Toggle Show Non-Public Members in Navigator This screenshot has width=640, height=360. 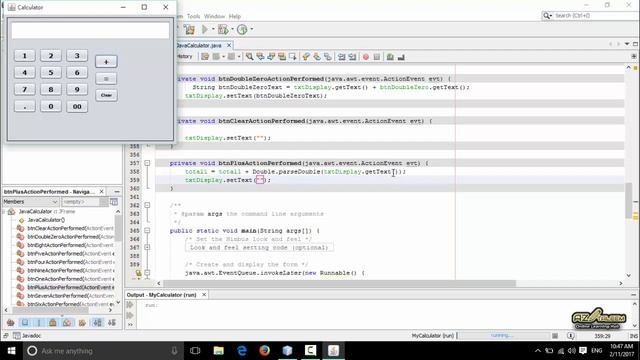point(53,323)
